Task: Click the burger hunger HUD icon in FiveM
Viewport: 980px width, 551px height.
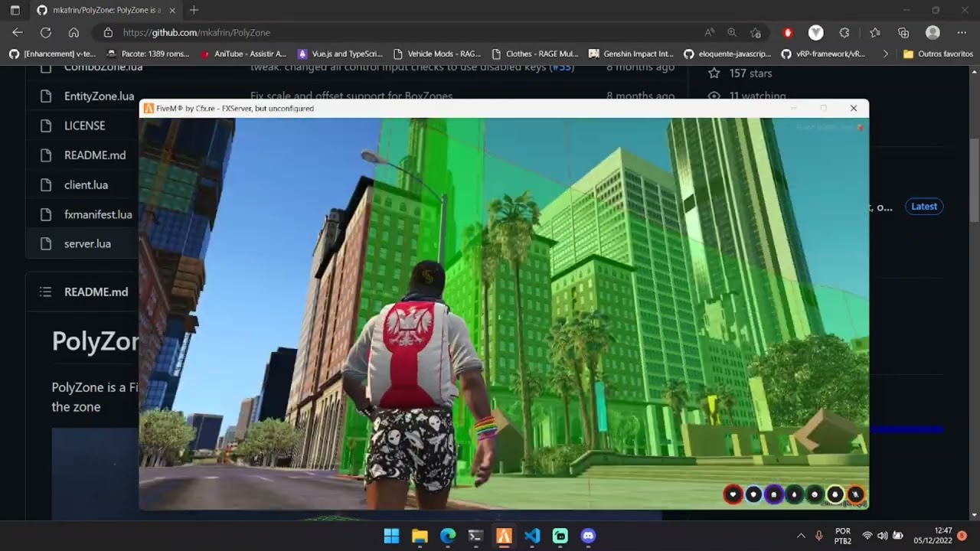Action: [773, 494]
